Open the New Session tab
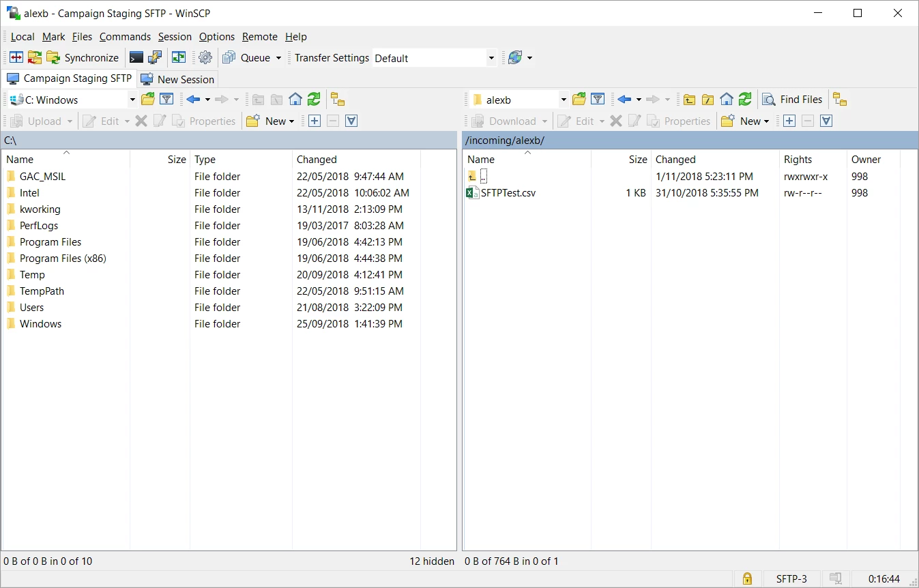 [177, 79]
